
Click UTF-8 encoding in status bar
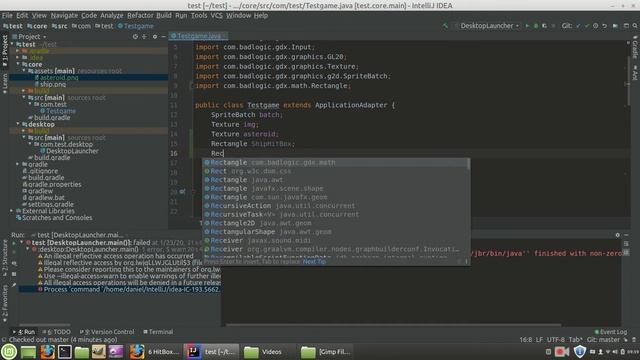click(x=556, y=340)
